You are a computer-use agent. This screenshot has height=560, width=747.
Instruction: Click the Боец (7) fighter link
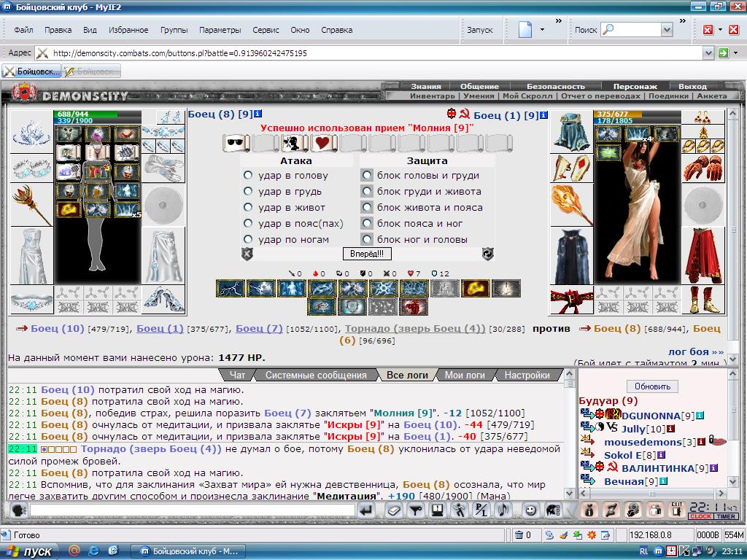(259, 329)
